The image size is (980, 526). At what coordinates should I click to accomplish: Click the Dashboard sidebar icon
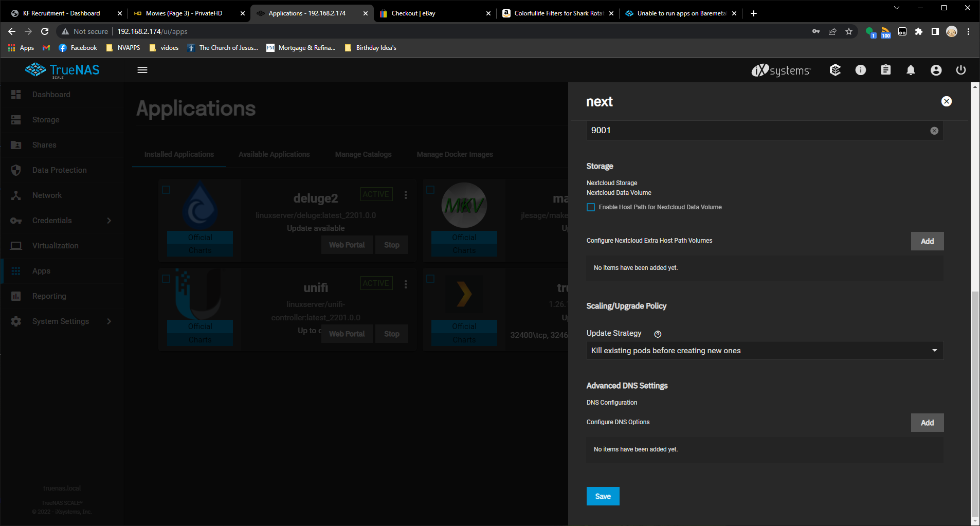click(16, 95)
